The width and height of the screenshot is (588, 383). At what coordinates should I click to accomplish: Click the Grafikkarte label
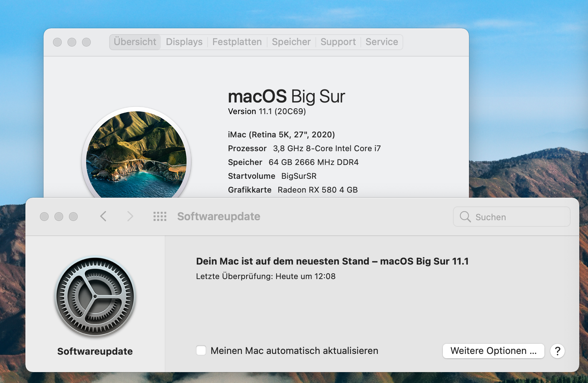[x=250, y=190]
